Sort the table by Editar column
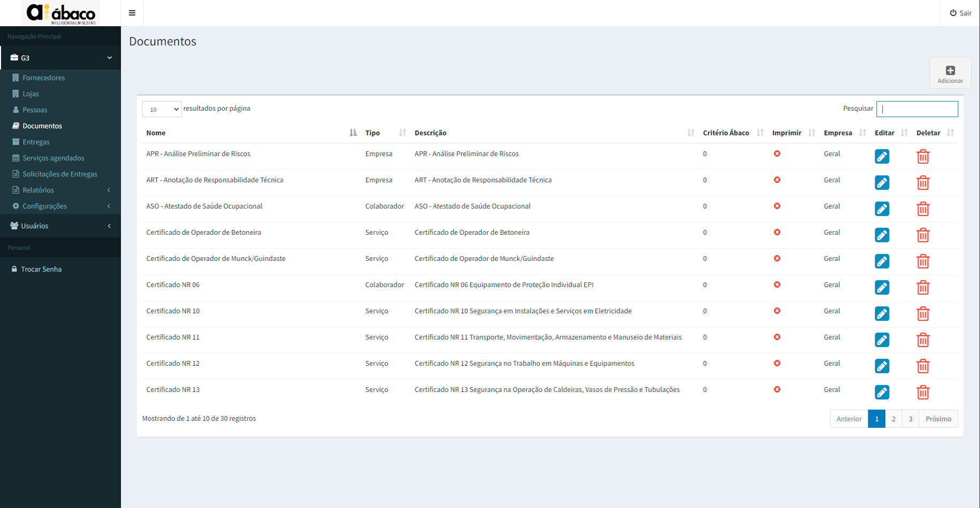 tap(891, 133)
